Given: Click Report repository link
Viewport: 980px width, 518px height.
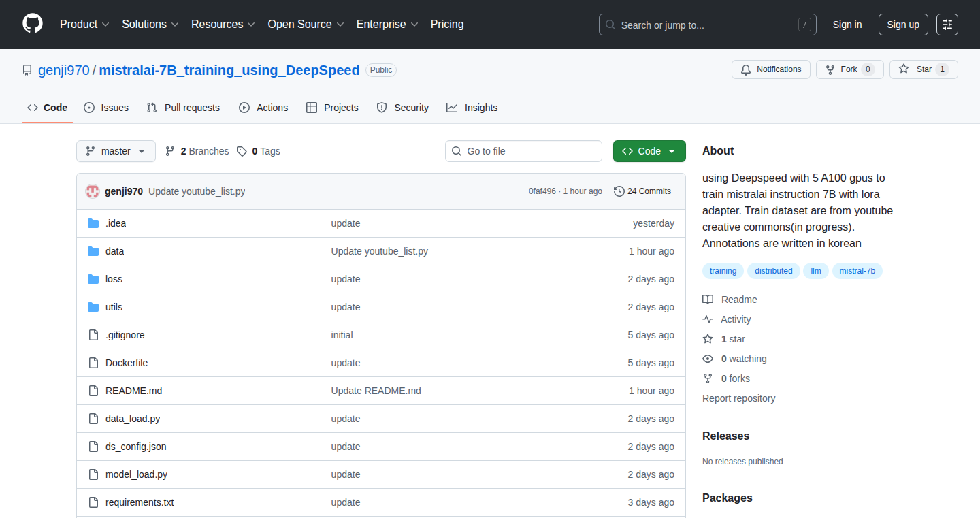Looking at the screenshot, I should click(739, 398).
